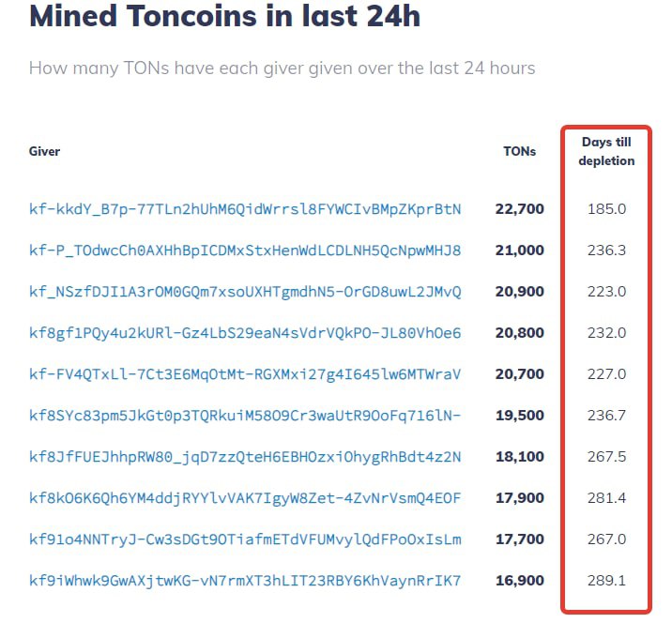672x638 pixels.
Task: Open giver address kf8SYc83pm5JkGt0p3TQ
Action: pos(245,416)
